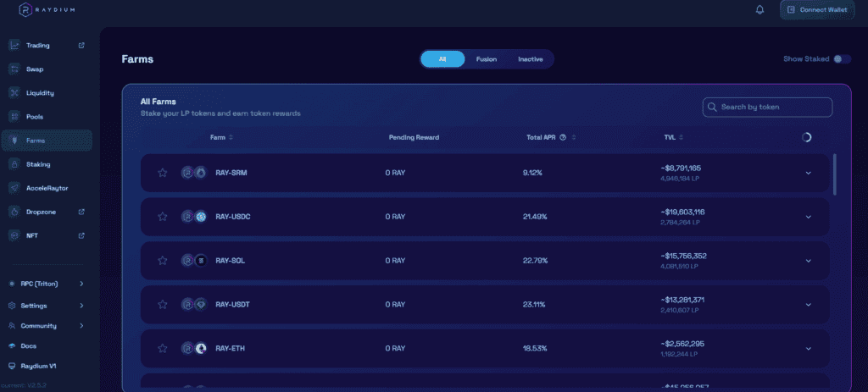Sort farms by the Farm column arrows
This screenshot has width=868, height=392.
[x=231, y=137]
